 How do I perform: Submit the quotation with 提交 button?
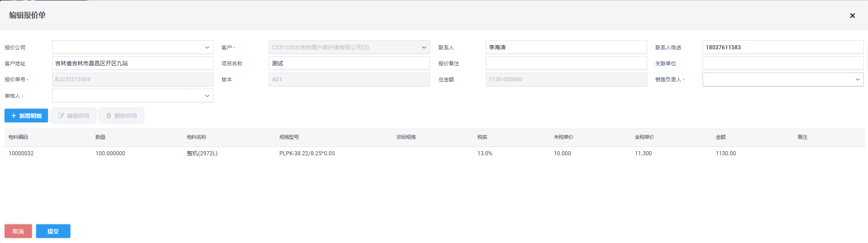53,231
